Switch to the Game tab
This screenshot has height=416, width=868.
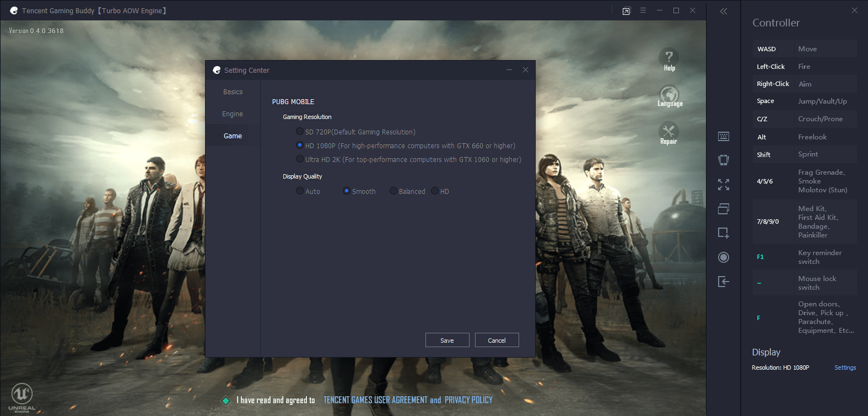pyautogui.click(x=233, y=136)
